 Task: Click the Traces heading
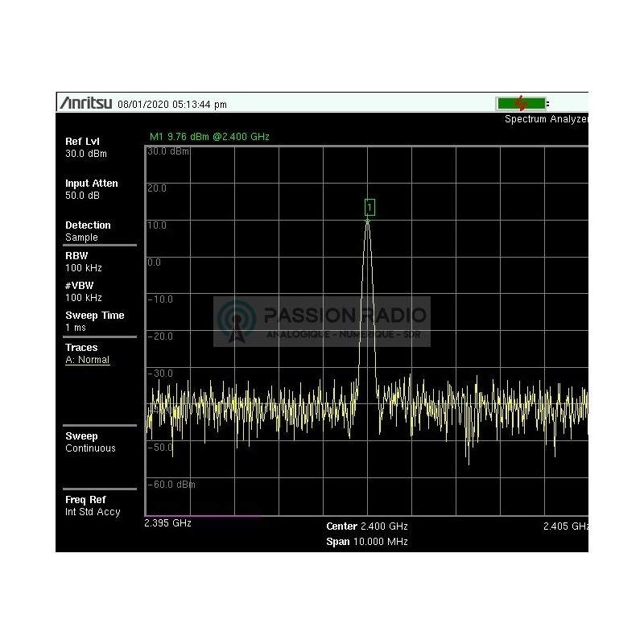coord(81,348)
